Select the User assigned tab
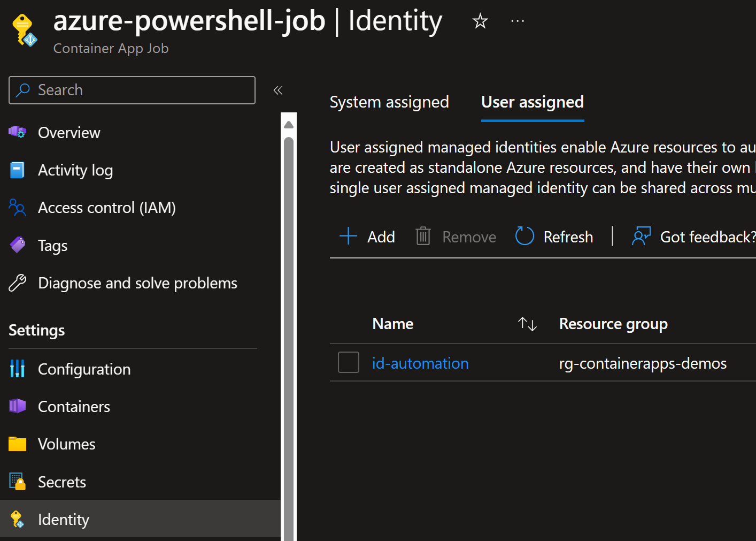Image resolution: width=756 pixels, height=541 pixels. tap(533, 102)
